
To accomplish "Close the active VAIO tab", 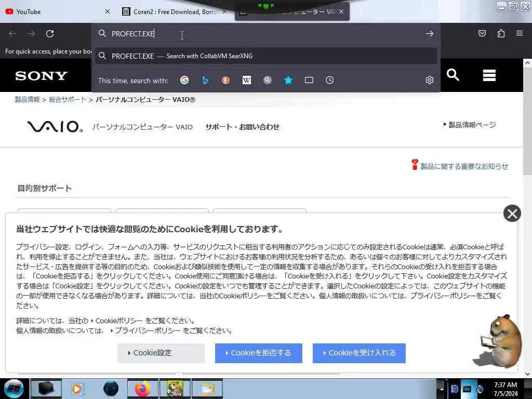I will click(x=341, y=11).
